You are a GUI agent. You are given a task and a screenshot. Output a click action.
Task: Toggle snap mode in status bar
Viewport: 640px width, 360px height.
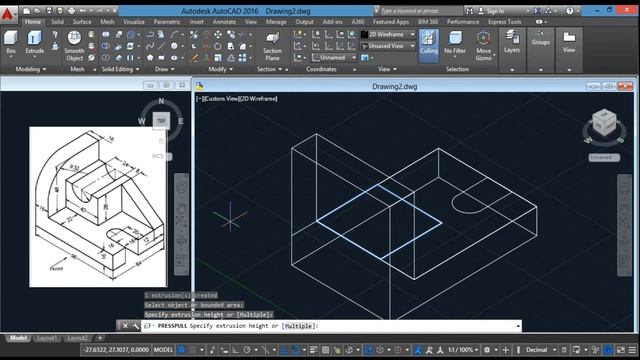193,350
